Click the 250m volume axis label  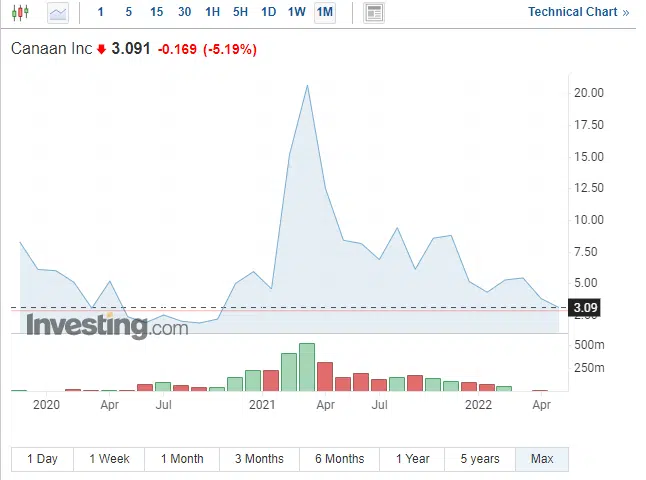[x=589, y=368]
